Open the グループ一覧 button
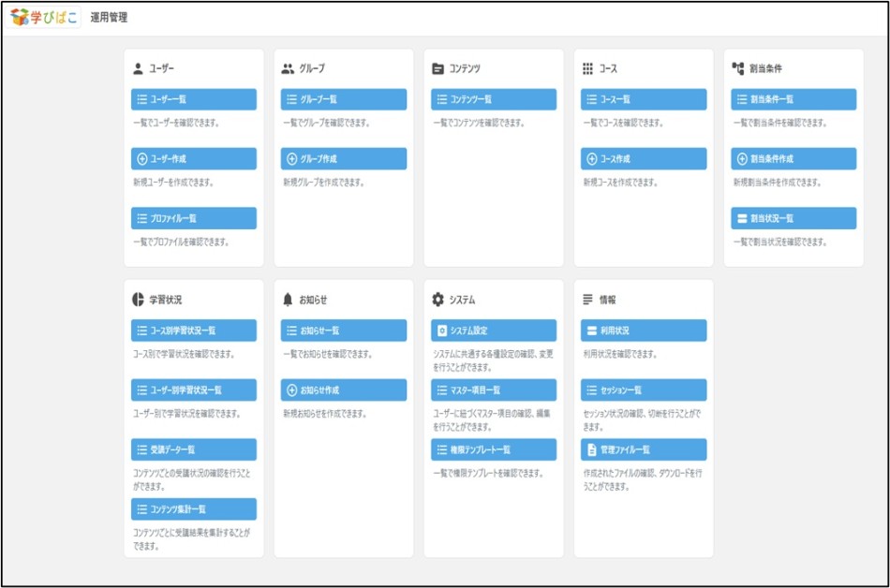Screen dimensions: 890x588 [343, 99]
